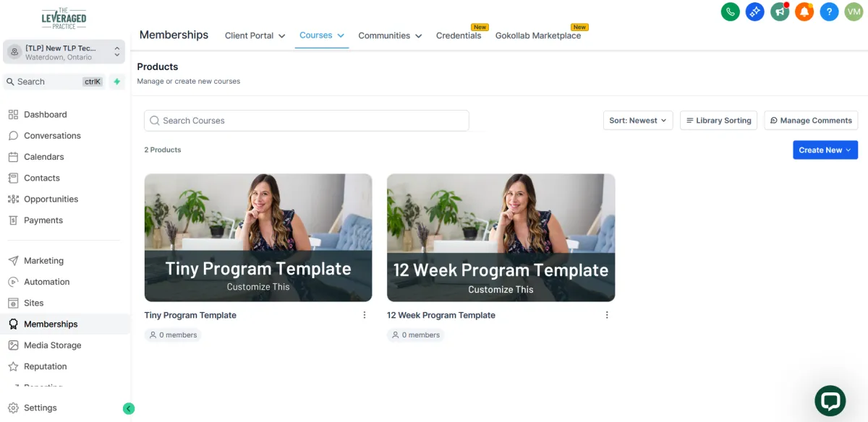Open the blue AI sparkle icon

point(755,12)
